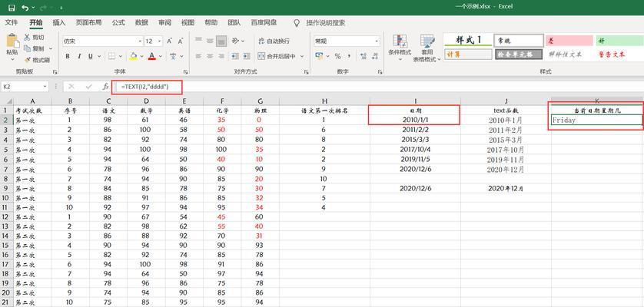Select cell I2 with date 2010/1/1

415,120
